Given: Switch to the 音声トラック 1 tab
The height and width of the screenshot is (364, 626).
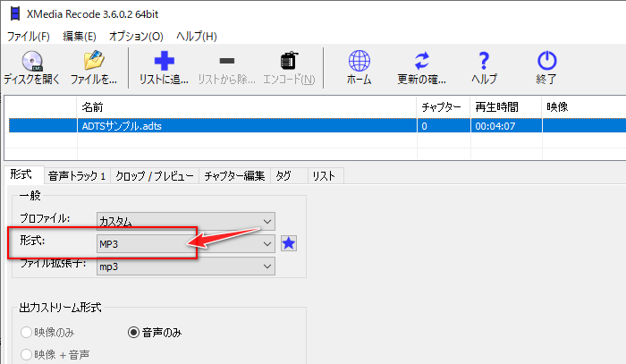Looking at the screenshot, I should point(77,176).
